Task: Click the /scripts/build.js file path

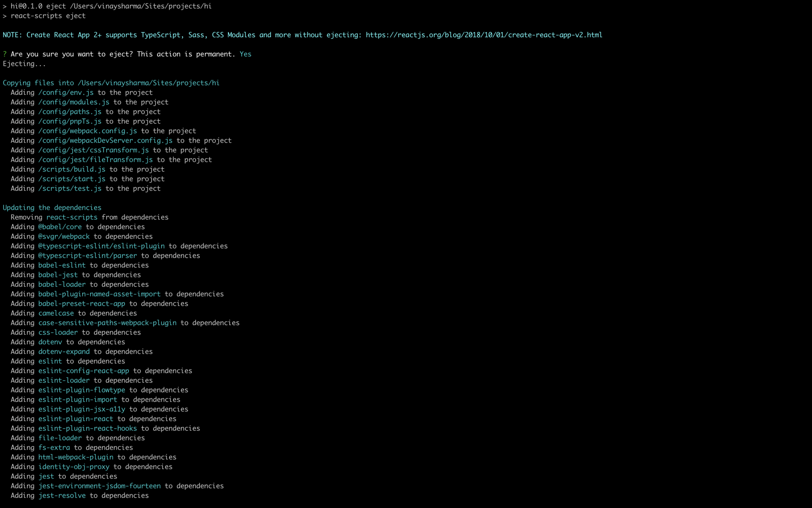Action: tap(71, 169)
